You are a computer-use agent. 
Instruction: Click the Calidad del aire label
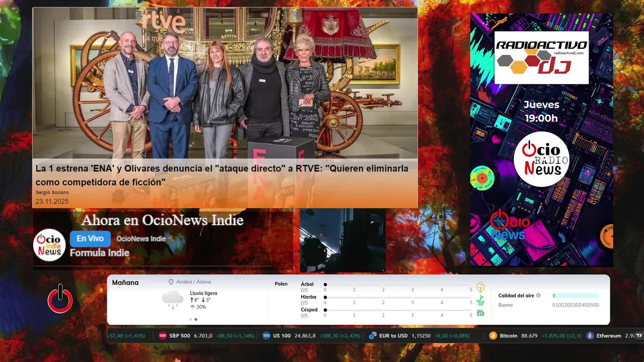tap(516, 296)
